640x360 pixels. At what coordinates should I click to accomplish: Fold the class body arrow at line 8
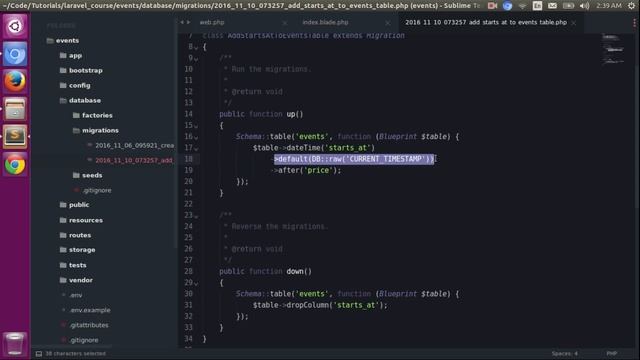coord(196,48)
